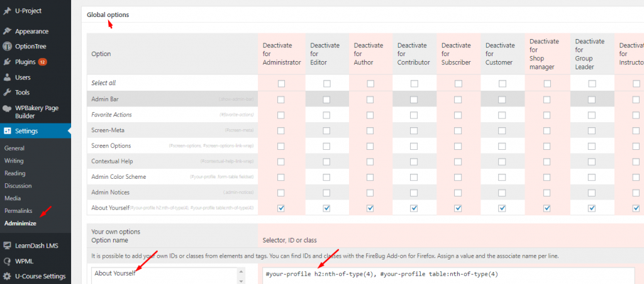Click the Plugins update count badge 12

click(43, 62)
